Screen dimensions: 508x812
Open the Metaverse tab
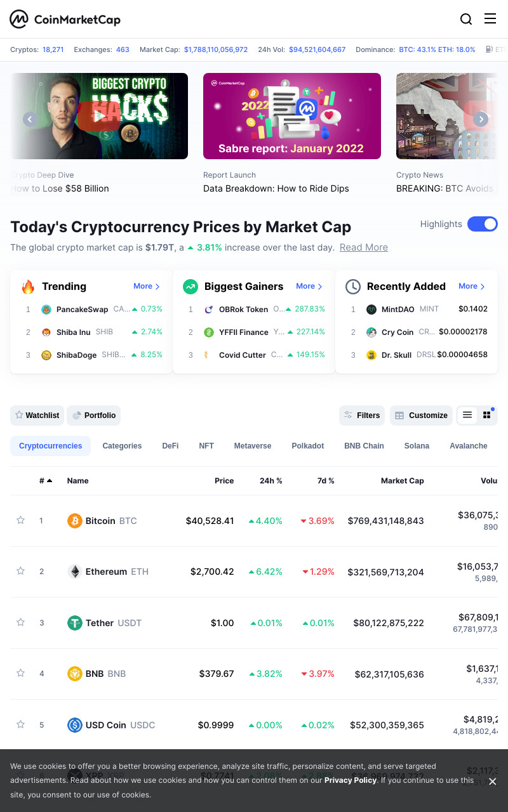(253, 446)
